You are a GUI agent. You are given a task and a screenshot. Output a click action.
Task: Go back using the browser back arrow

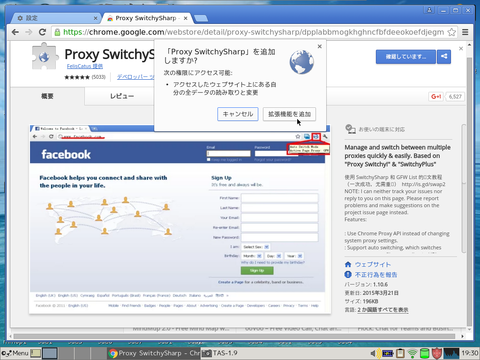[x=15, y=32]
